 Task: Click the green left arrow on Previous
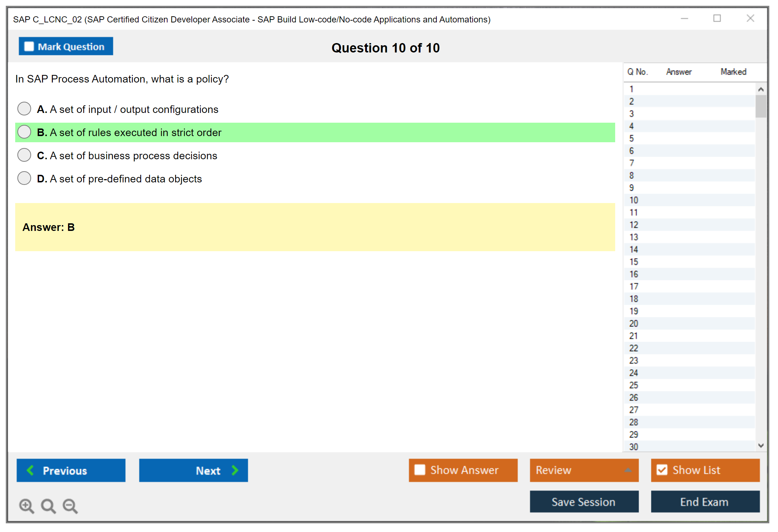coord(30,470)
